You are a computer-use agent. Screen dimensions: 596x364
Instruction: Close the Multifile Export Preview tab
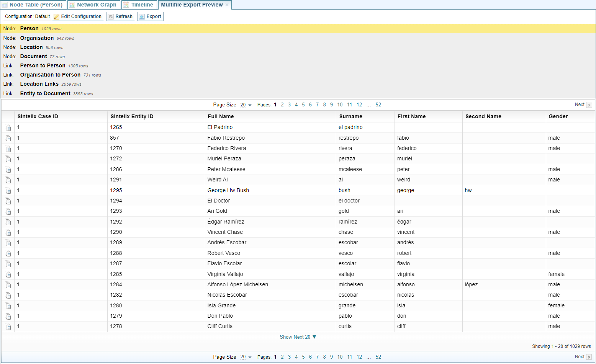tap(227, 5)
